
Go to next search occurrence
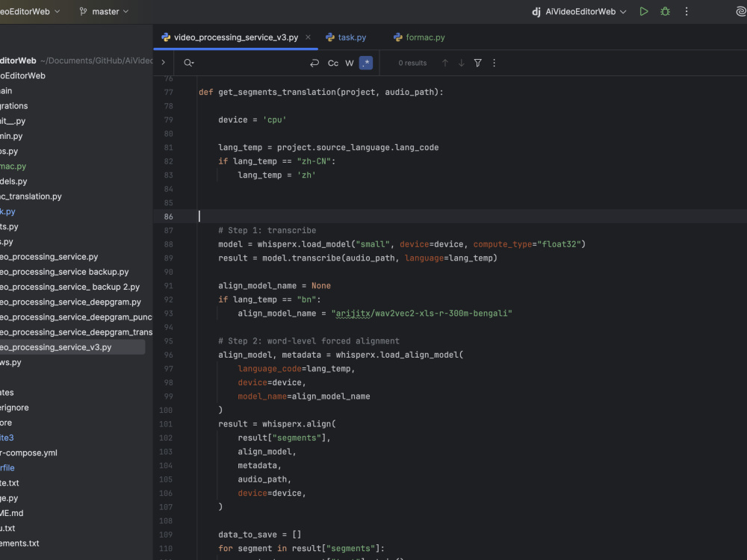(461, 63)
